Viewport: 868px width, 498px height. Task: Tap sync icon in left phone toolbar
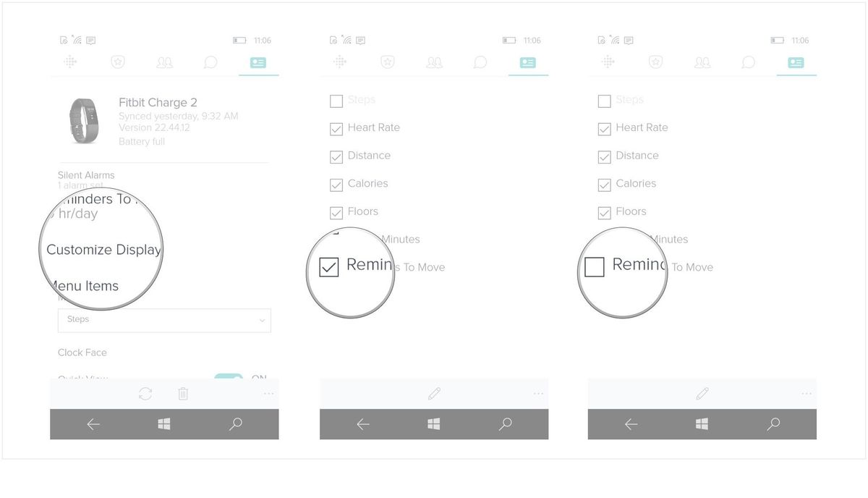pos(145,394)
